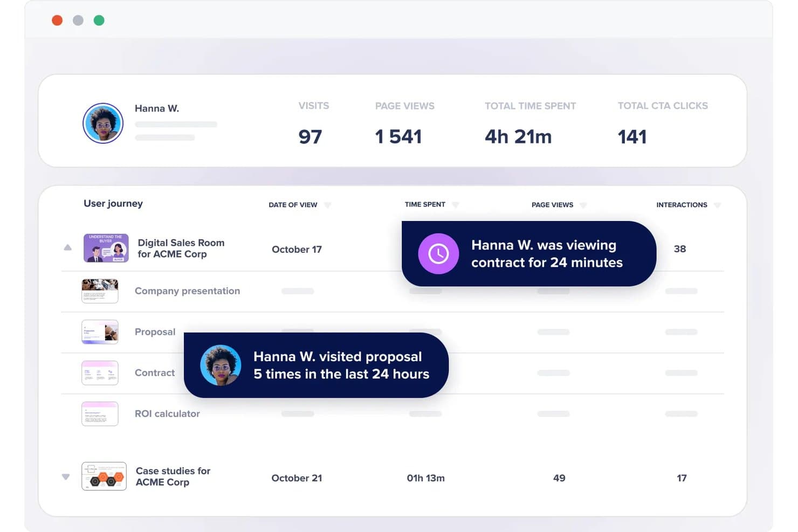Click the 141 total CTA clicks value
This screenshot has height=532, width=798.
pyautogui.click(x=632, y=137)
